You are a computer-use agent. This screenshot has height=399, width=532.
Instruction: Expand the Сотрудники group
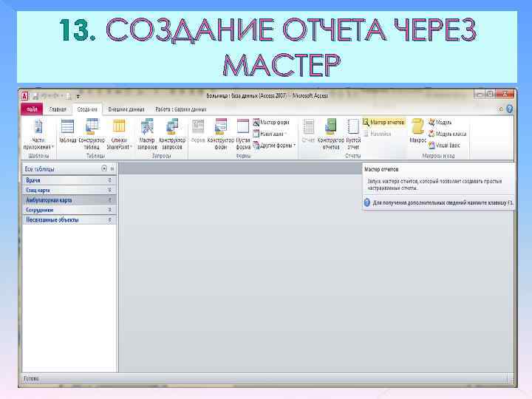click(109, 210)
